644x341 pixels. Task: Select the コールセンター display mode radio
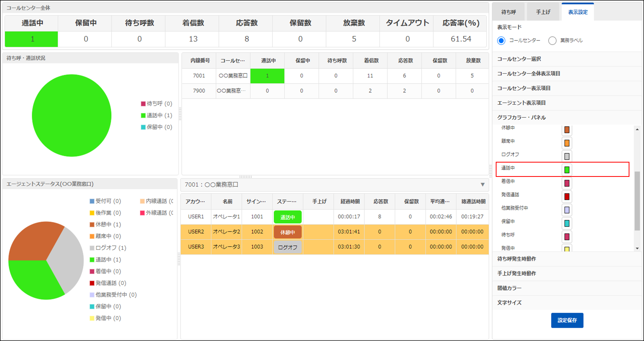coord(501,41)
